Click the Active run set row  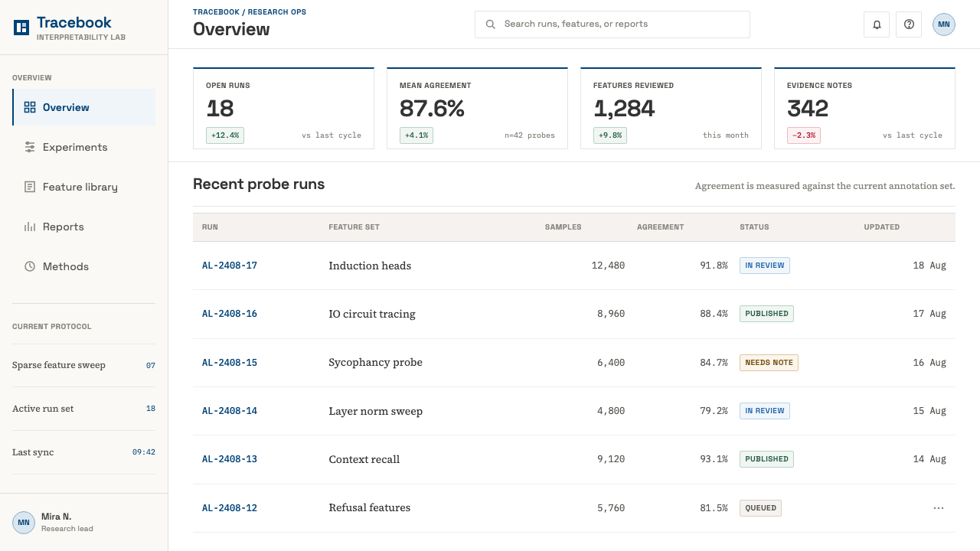(84, 409)
